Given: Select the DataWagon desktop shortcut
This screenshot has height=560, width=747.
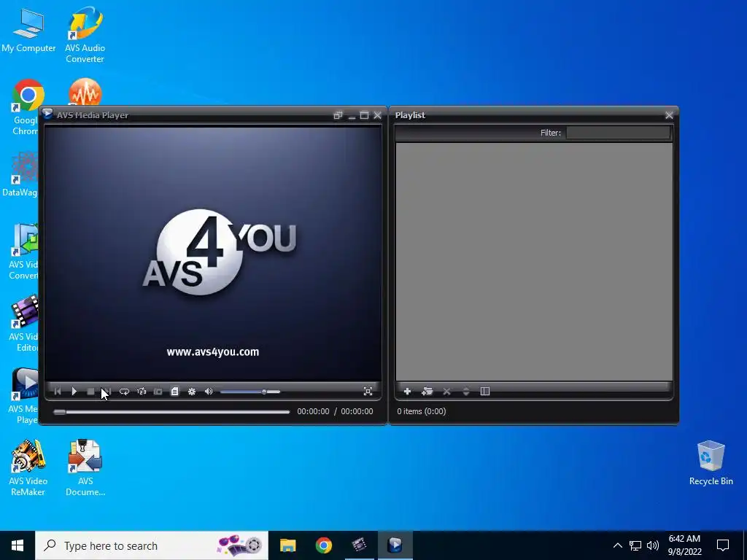Looking at the screenshot, I should pyautogui.click(x=20, y=174).
